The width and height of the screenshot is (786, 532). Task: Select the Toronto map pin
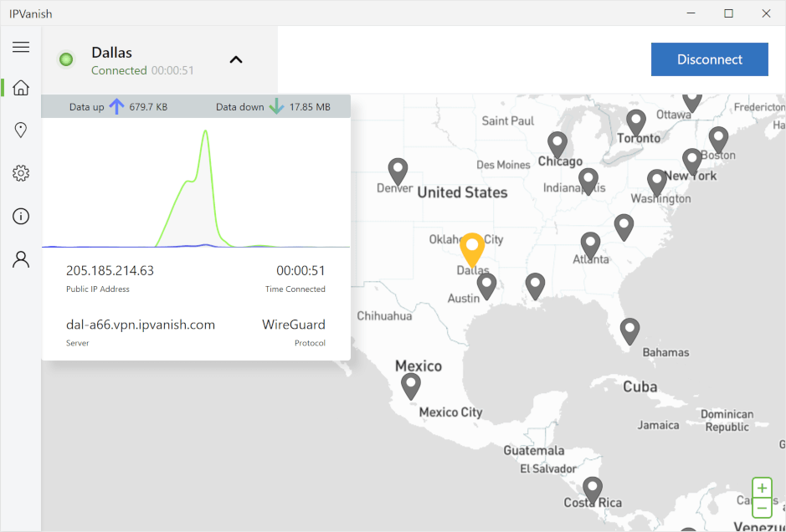(636, 123)
